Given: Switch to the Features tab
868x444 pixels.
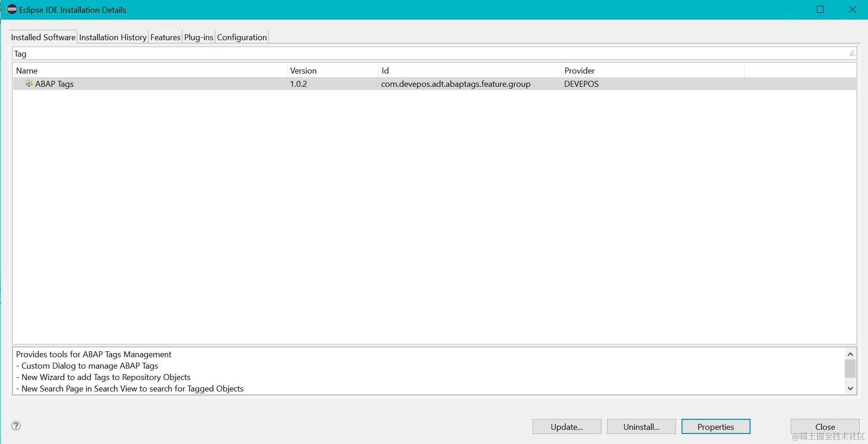Looking at the screenshot, I should click(x=165, y=37).
